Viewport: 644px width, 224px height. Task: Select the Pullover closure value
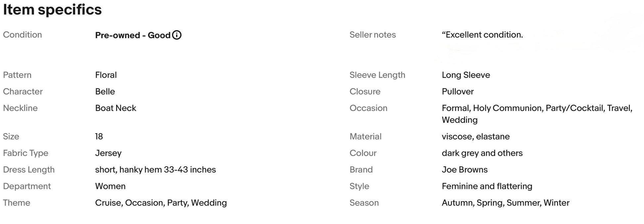(x=458, y=91)
